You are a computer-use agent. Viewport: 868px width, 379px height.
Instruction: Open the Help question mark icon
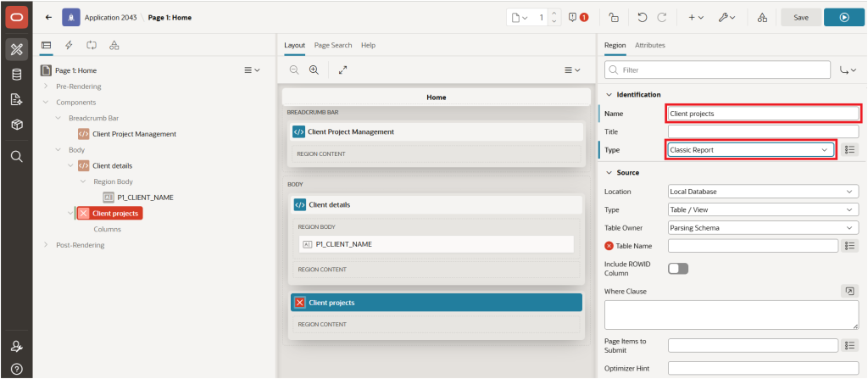click(17, 369)
